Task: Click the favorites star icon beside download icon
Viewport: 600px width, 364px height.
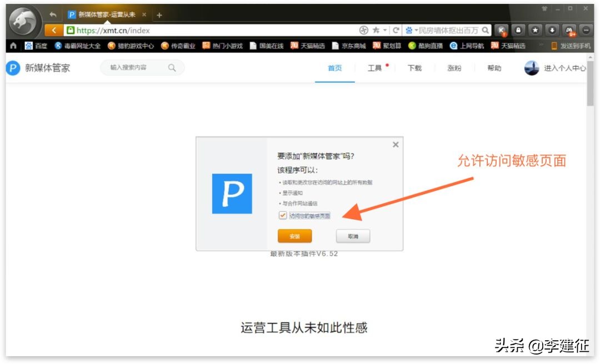Action: tap(536, 31)
